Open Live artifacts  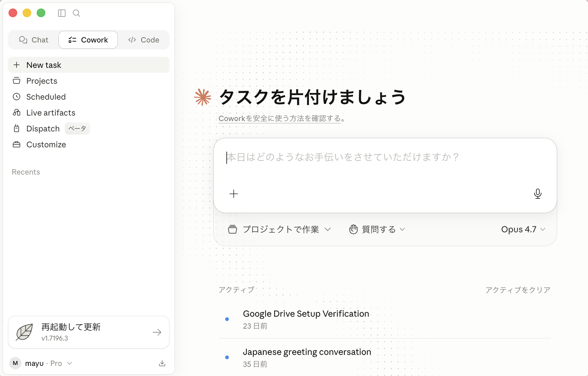pos(89,112)
